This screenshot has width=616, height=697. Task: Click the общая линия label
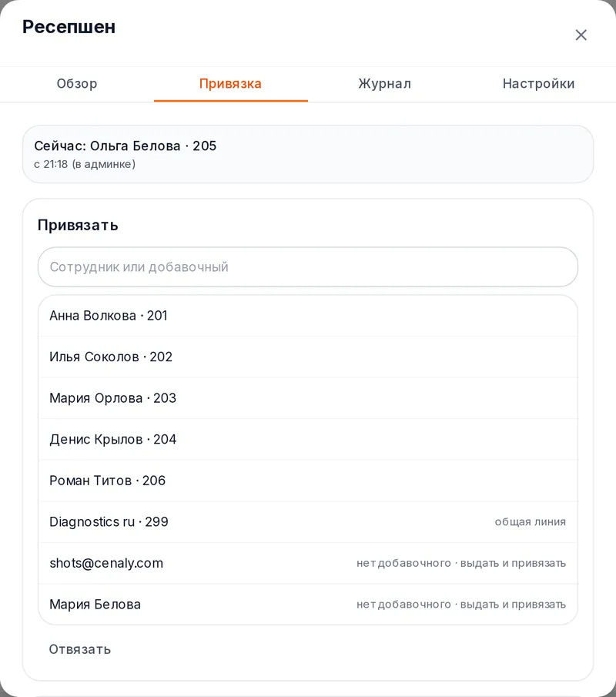coord(531,522)
